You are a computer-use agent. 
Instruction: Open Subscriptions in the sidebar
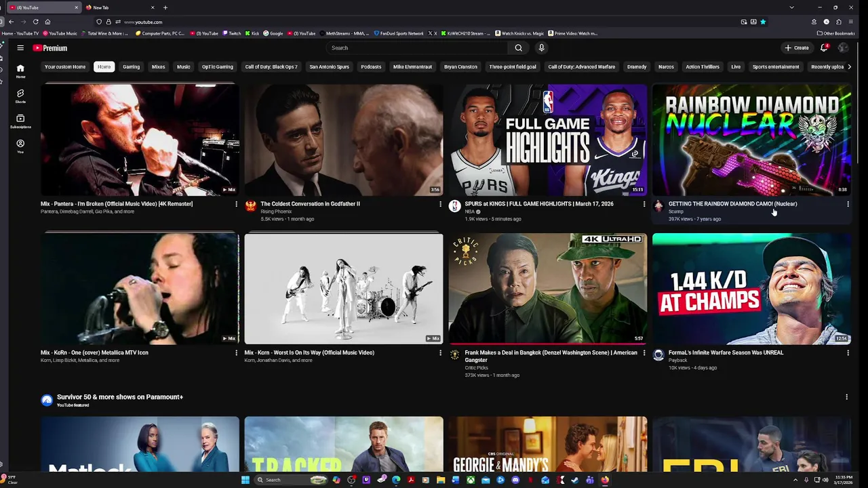tap(20, 121)
